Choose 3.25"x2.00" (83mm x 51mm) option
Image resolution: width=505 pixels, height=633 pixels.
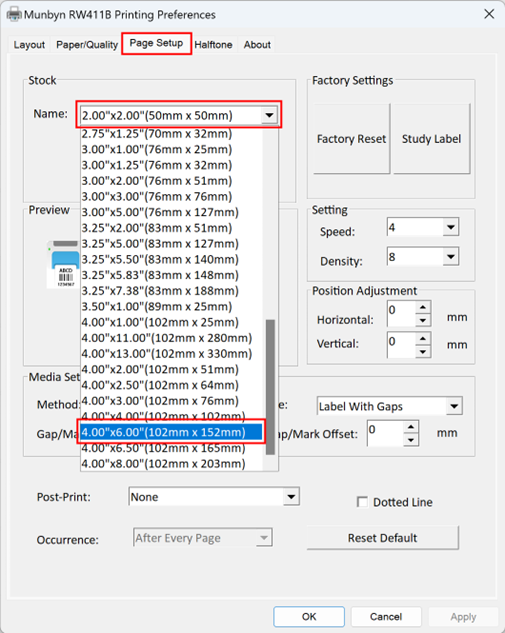[x=172, y=228]
